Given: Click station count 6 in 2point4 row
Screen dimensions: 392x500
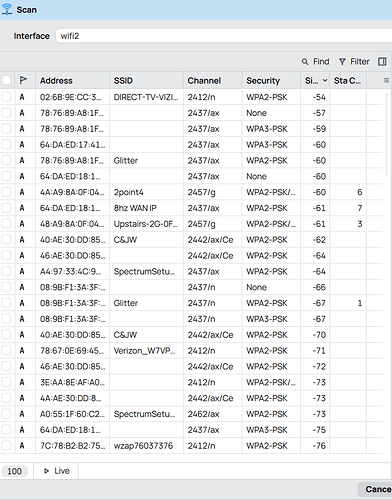Looking at the screenshot, I should [360, 192].
